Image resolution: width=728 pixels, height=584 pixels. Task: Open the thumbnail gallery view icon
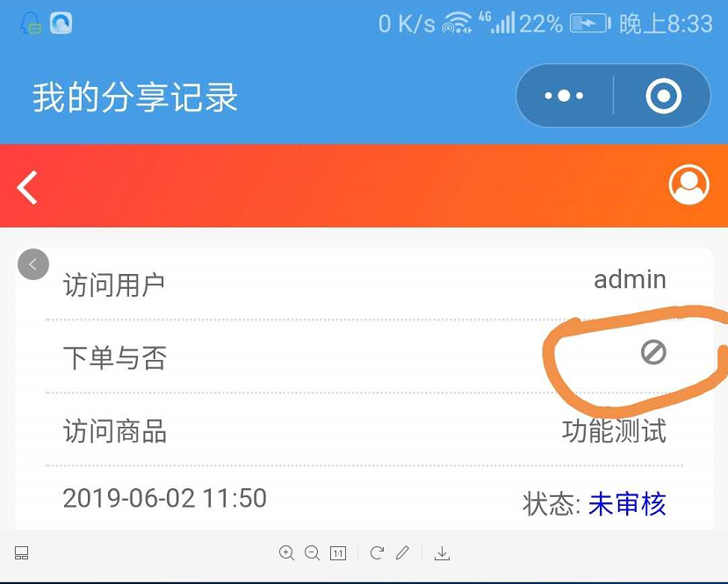point(21,553)
